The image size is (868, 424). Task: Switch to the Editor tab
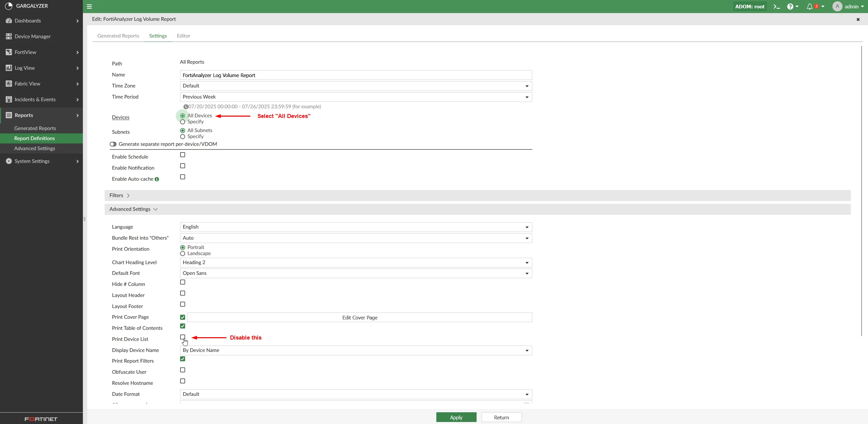pyautogui.click(x=184, y=36)
